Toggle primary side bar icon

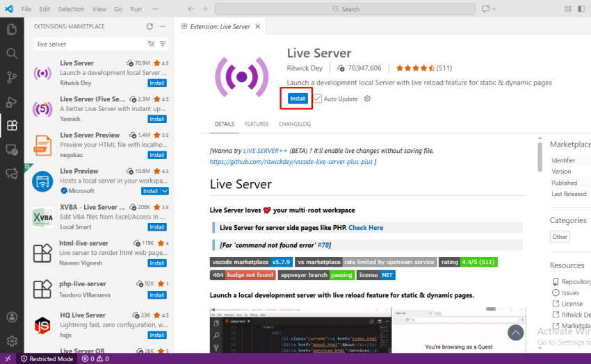581,9
